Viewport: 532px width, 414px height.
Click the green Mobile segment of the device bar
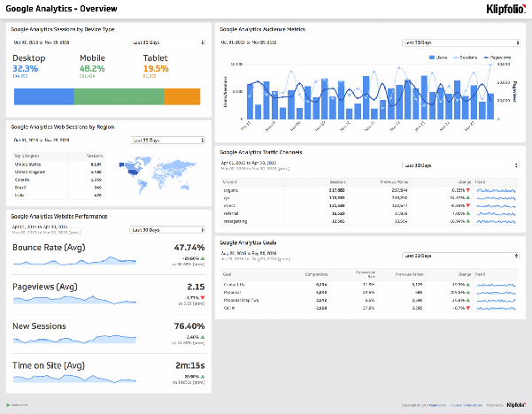click(x=119, y=96)
